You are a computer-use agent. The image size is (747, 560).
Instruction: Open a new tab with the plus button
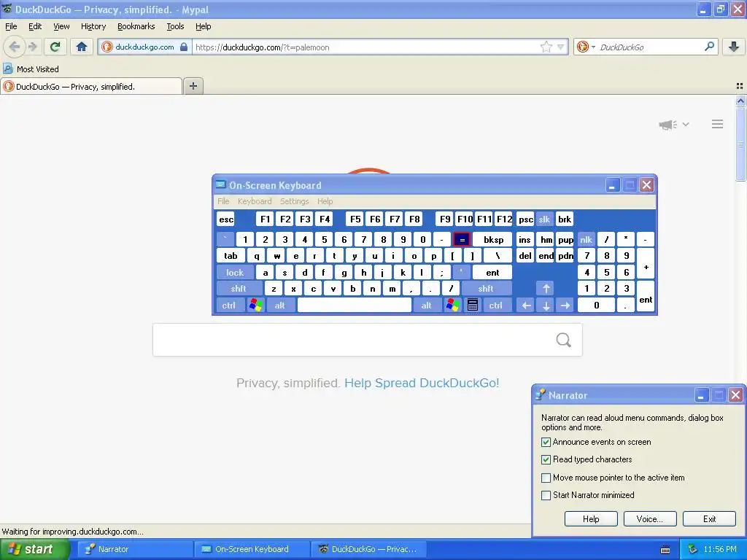pyautogui.click(x=193, y=86)
